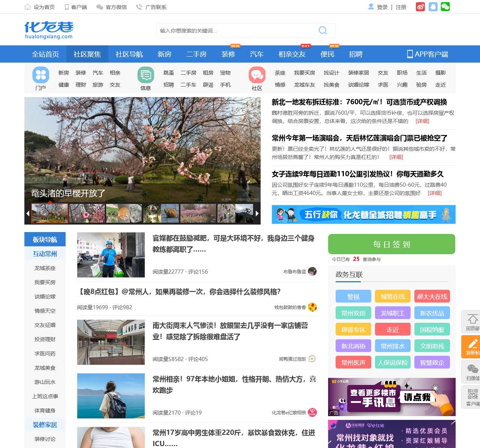The width and height of the screenshot is (480, 448).
Task: Click the 钱包鼓鼓的香香 author avatar
Action: (312, 307)
